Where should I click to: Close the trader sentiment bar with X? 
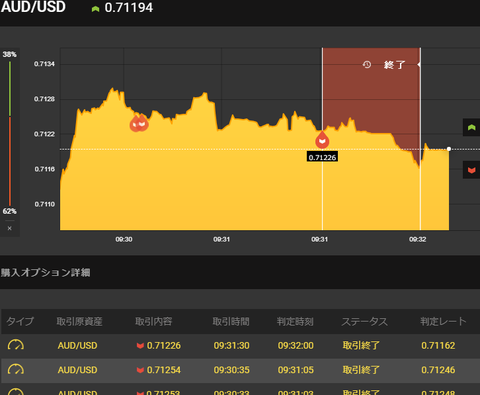(x=9, y=228)
